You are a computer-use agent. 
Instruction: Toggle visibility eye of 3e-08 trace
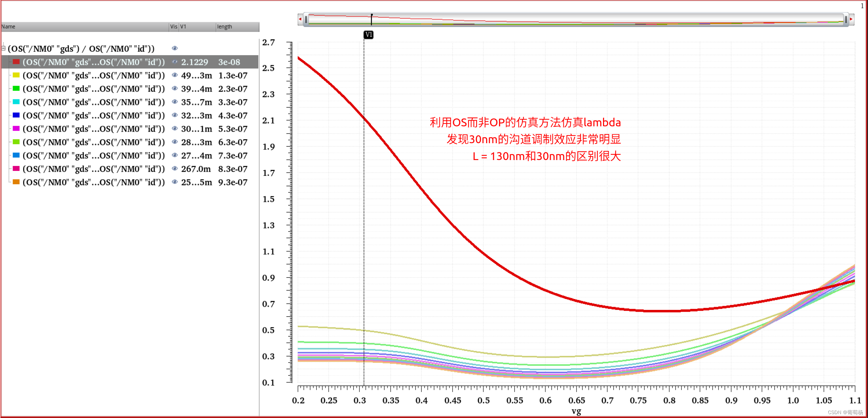coord(174,62)
